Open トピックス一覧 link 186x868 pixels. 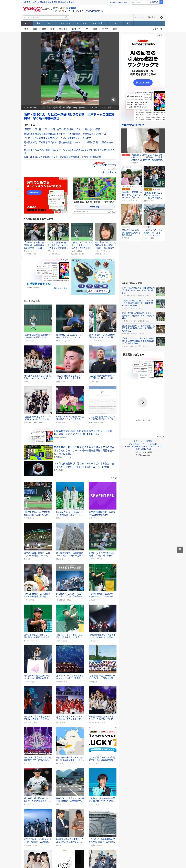point(155,29)
